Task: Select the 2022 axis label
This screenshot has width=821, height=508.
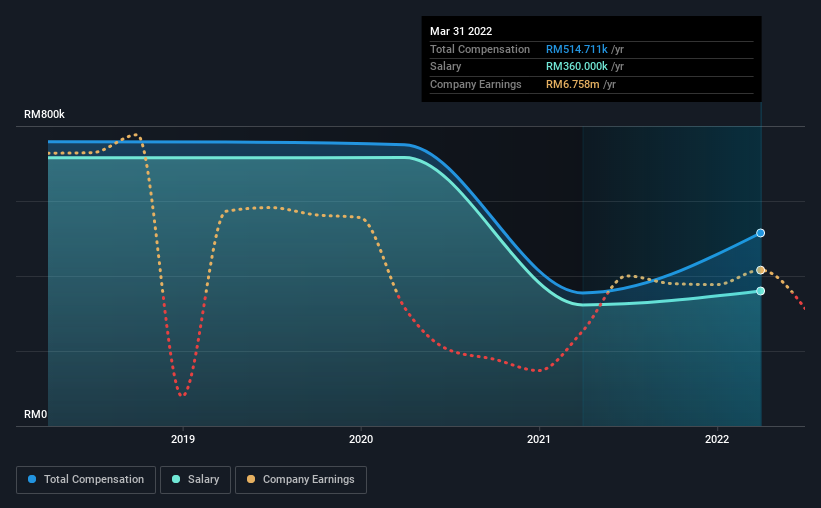Action: 717,439
